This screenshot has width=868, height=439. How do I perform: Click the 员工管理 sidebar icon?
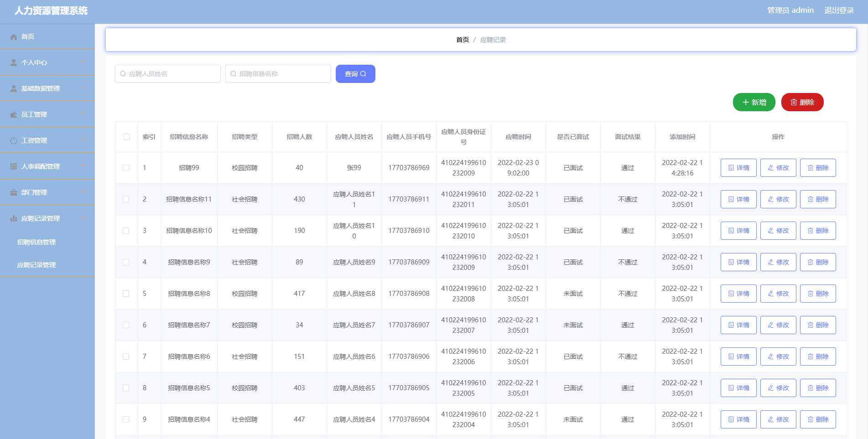[14, 115]
